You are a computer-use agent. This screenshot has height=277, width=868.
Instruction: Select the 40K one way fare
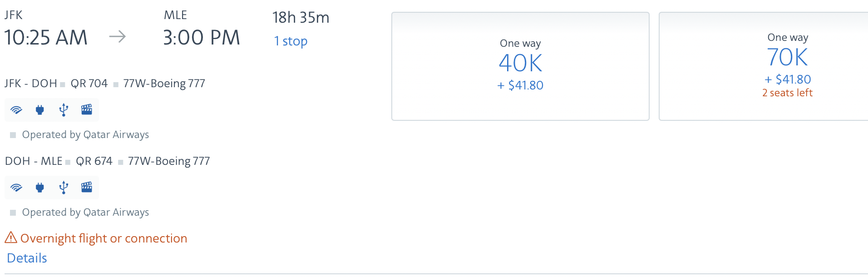coord(520,66)
